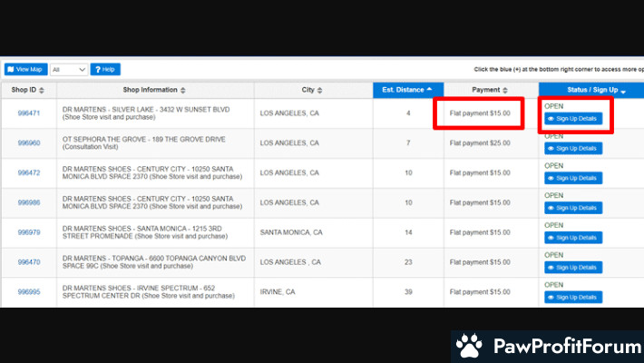
Task: Open shop ID 996472 link
Action: click(x=29, y=173)
